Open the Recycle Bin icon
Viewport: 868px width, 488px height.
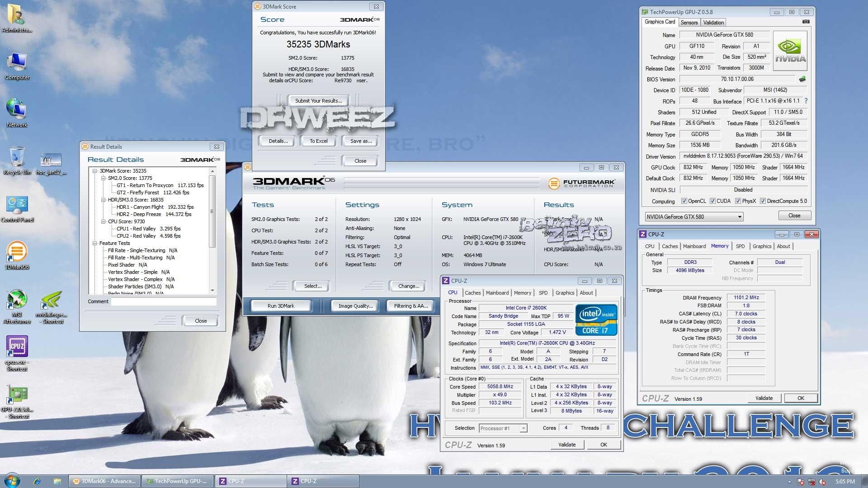point(17,160)
